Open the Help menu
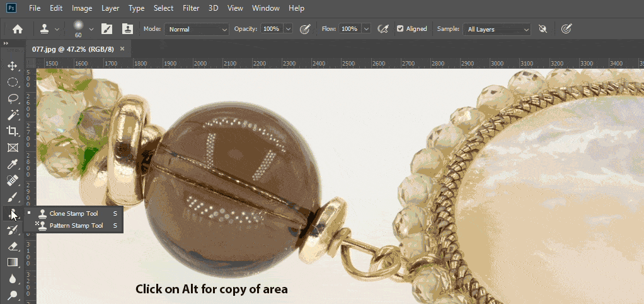644x304 pixels. (x=297, y=8)
